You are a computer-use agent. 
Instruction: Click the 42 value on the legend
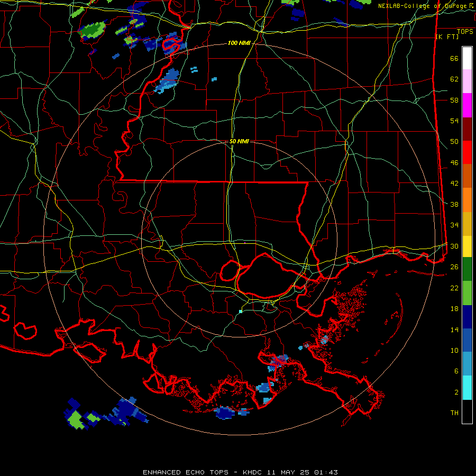(x=454, y=184)
